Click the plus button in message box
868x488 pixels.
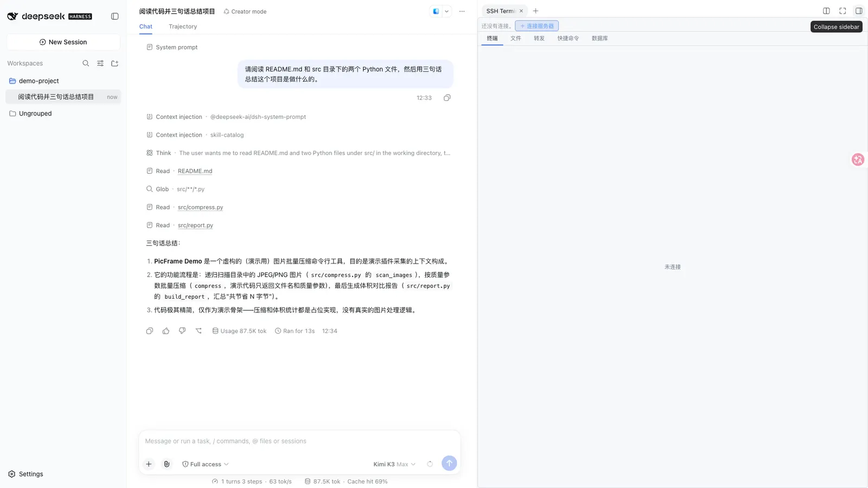pos(149,464)
